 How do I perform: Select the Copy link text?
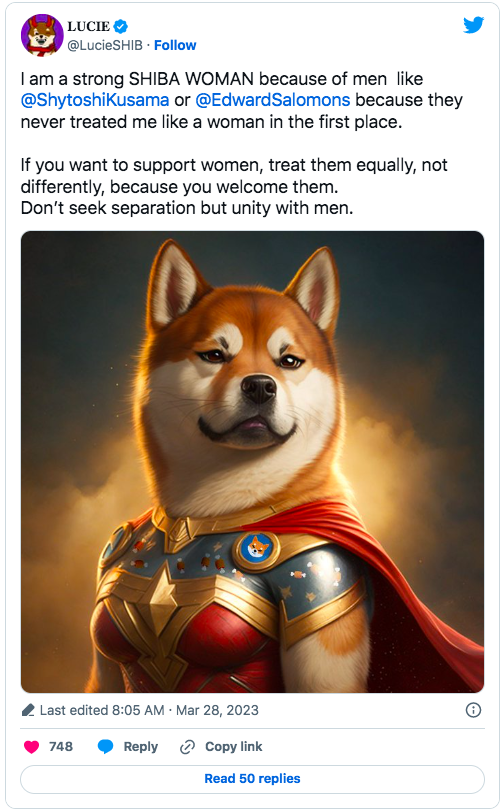pyautogui.click(x=233, y=747)
